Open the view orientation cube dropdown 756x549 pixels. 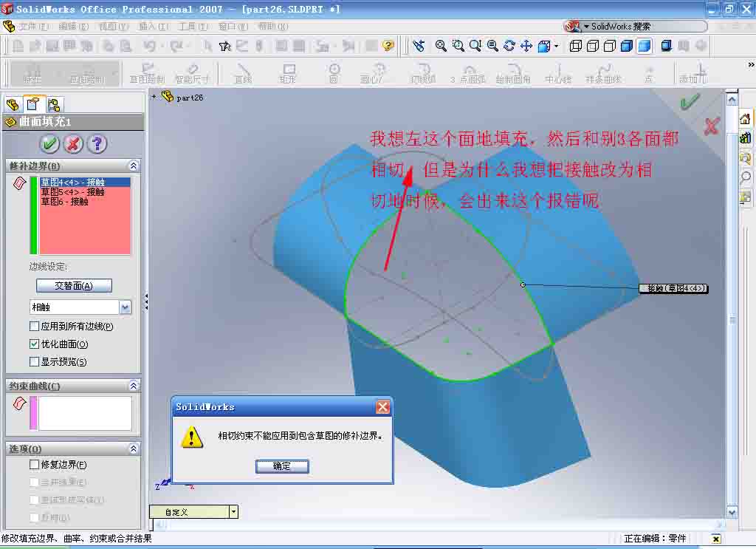557,47
